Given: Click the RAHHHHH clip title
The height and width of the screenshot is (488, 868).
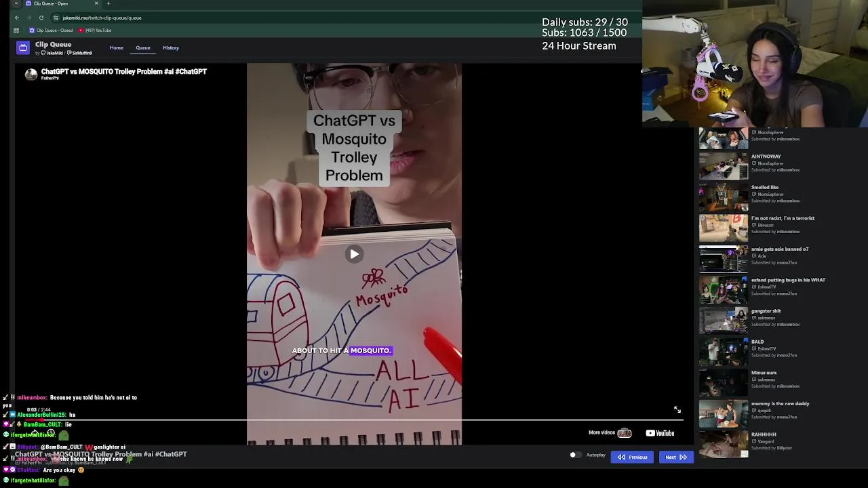Looking at the screenshot, I should [x=764, y=434].
